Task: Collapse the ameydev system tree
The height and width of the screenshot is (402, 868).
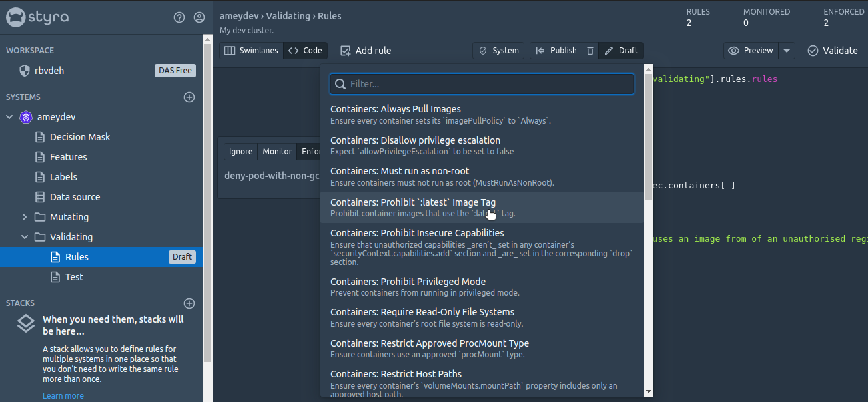Action: (9, 117)
